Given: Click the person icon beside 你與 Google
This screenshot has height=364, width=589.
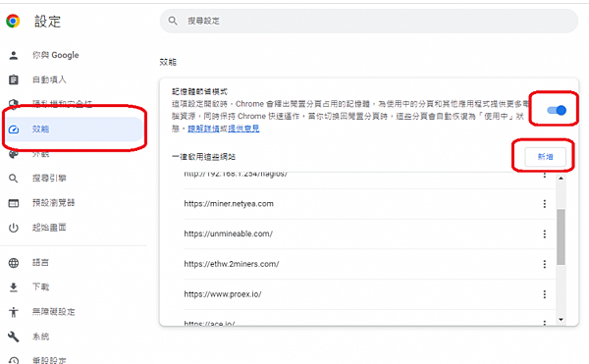Looking at the screenshot, I should click(x=14, y=55).
